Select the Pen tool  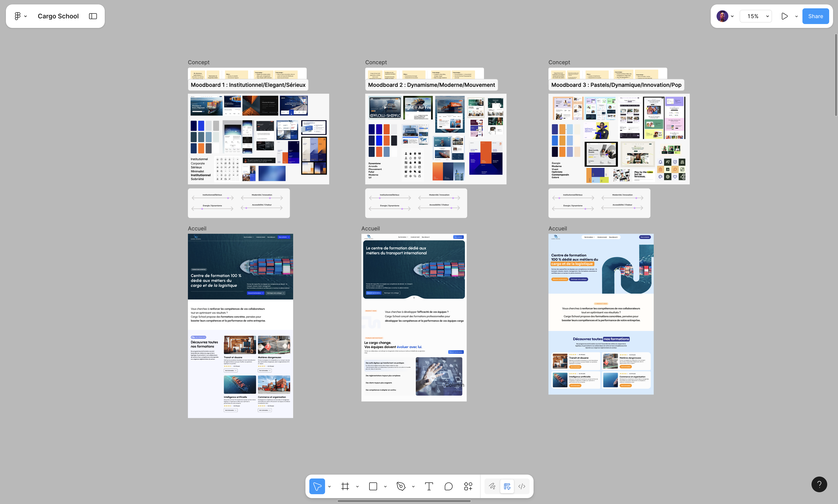click(401, 486)
